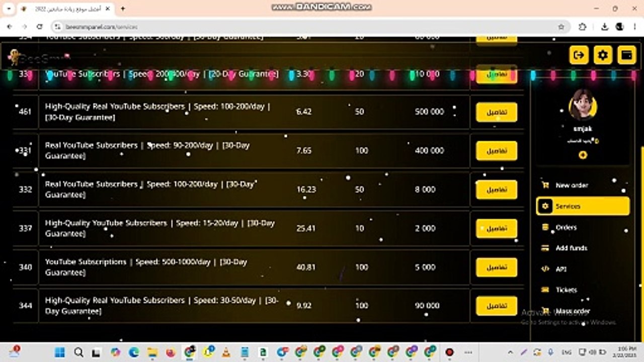Viewport: 644px width, 362px height.
Task: Click the cart icon beside New order
Action: (x=545, y=185)
